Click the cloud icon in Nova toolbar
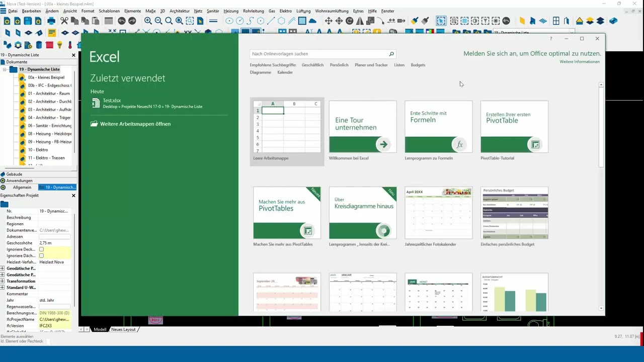Image resolution: width=644 pixels, height=362 pixels. pos(312,21)
